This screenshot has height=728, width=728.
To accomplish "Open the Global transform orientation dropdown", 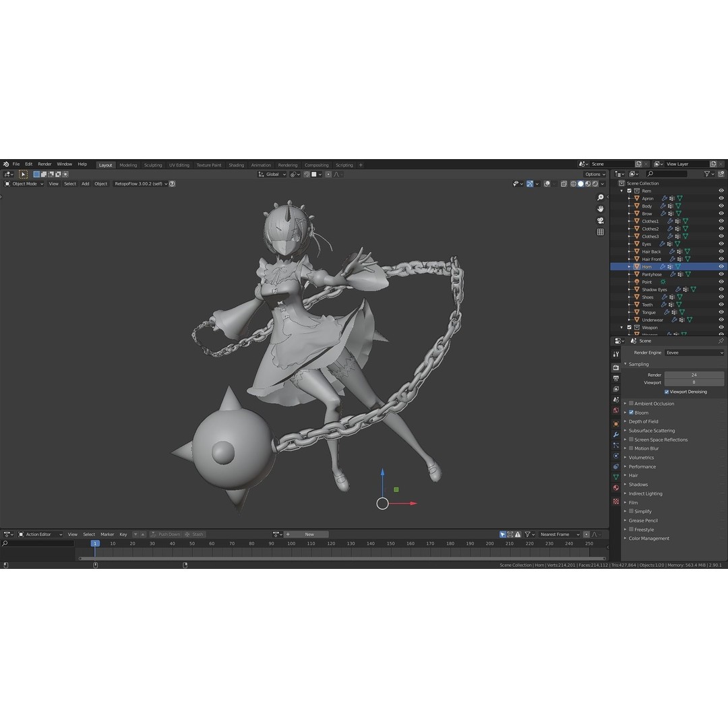I will (272, 175).
